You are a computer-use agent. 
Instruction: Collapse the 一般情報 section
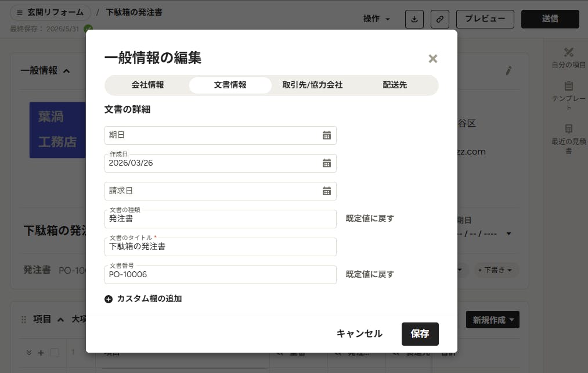pyautogui.click(x=67, y=71)
